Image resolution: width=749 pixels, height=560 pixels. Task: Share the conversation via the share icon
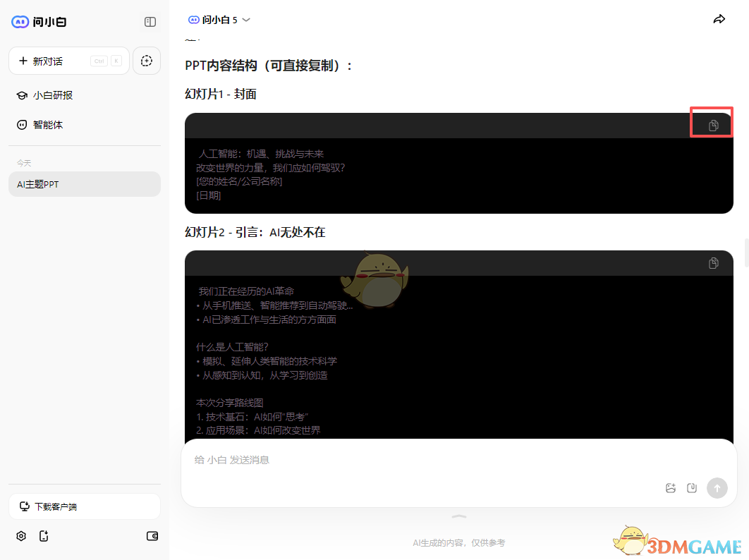pos(719,19)
